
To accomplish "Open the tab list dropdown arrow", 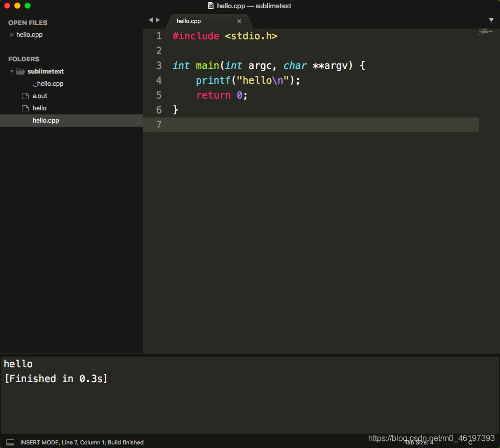I will 491,20.
